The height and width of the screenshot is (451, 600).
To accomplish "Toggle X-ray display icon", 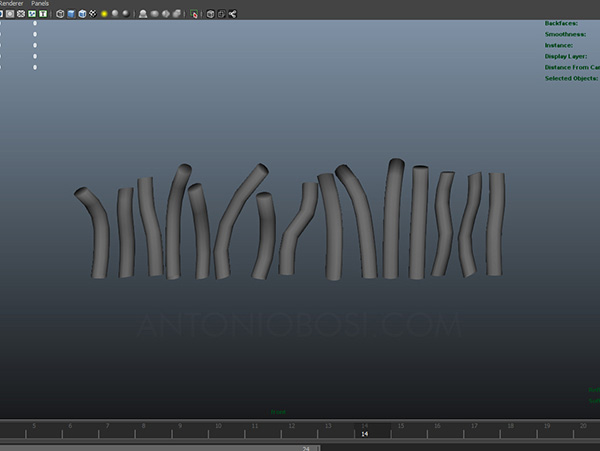I will [154, 14].
